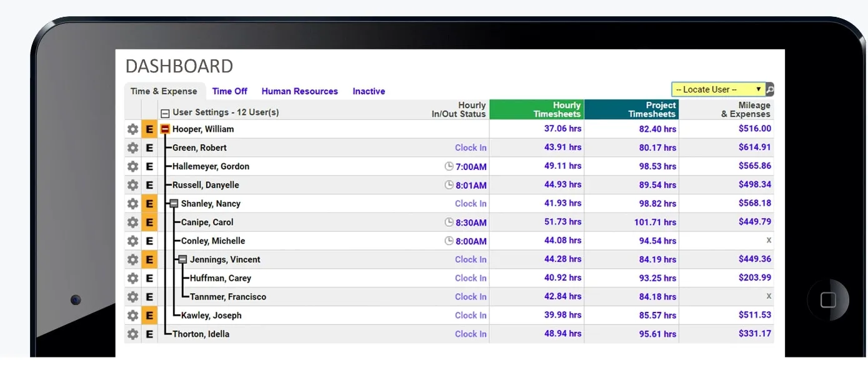
Task: Click the E badge for Green, Robert
Action: pyautogui.click(x=149, y=148)
